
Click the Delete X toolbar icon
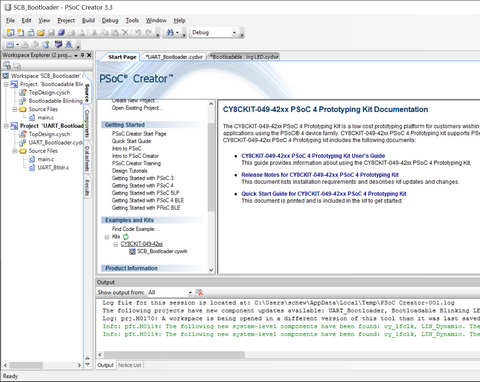pyautogui.click(x=125, y=33)
